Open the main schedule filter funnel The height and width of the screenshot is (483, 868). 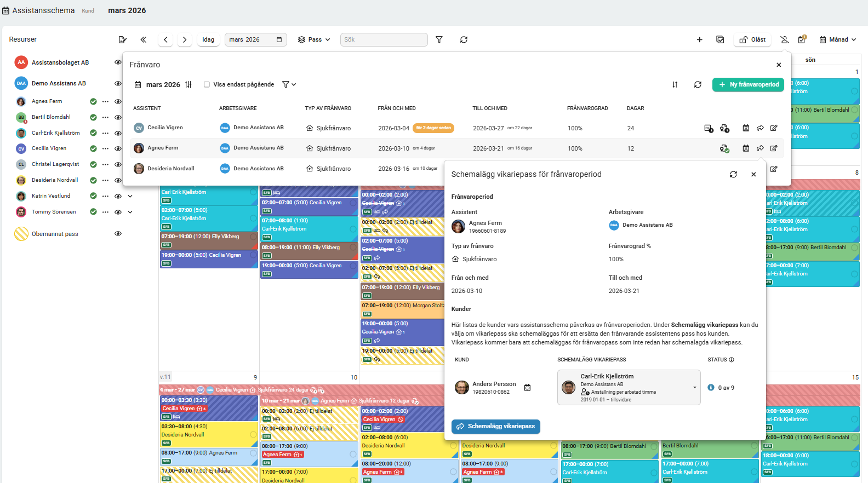pos(439,39)
